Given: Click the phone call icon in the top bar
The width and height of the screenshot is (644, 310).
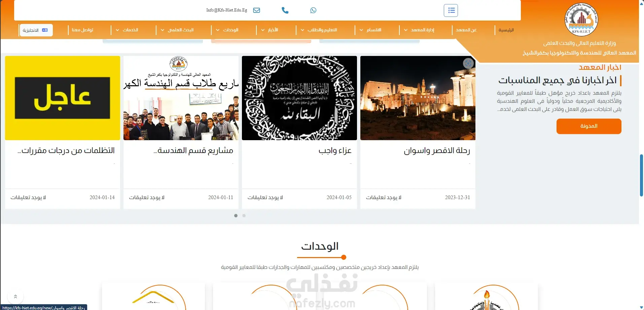Looking at the screenshot, I should [285, 10].
